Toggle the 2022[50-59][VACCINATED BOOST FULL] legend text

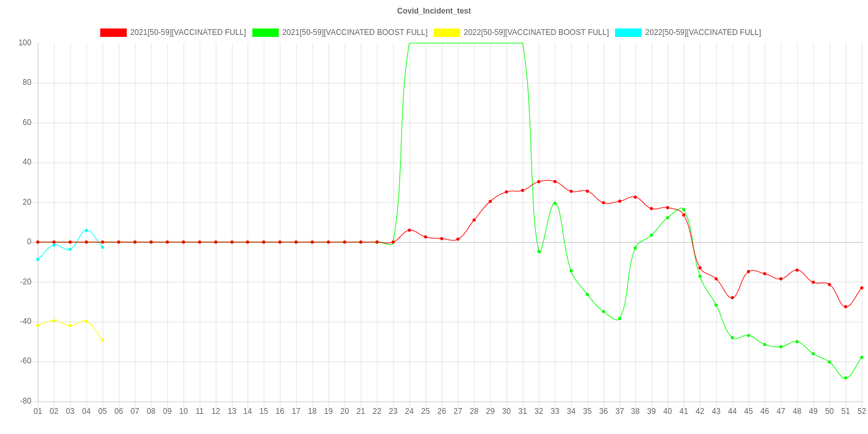(x=535, y=32)
